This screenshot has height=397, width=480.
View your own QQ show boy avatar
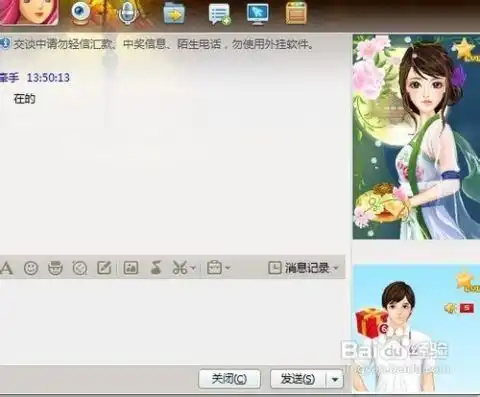click(416, 328)
